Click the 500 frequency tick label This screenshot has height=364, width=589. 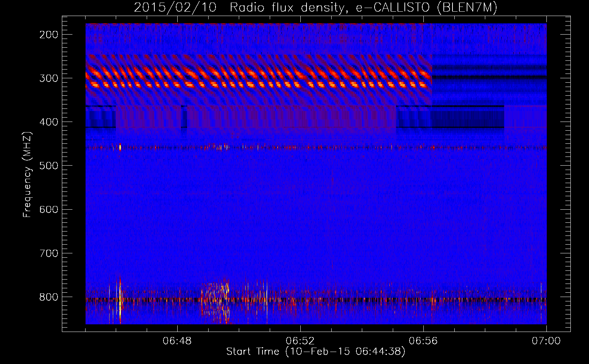tap(49, 166)
